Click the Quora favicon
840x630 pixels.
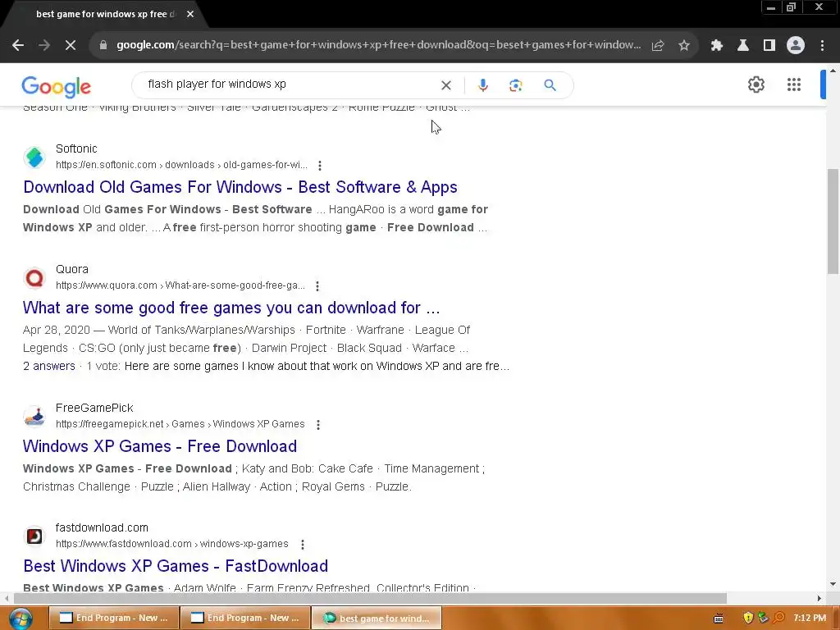[34, 277]
